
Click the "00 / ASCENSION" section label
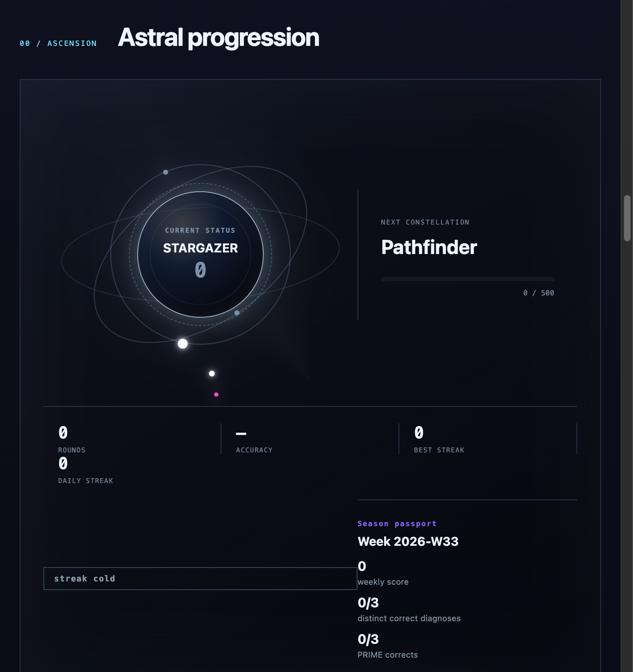[58, 43]
